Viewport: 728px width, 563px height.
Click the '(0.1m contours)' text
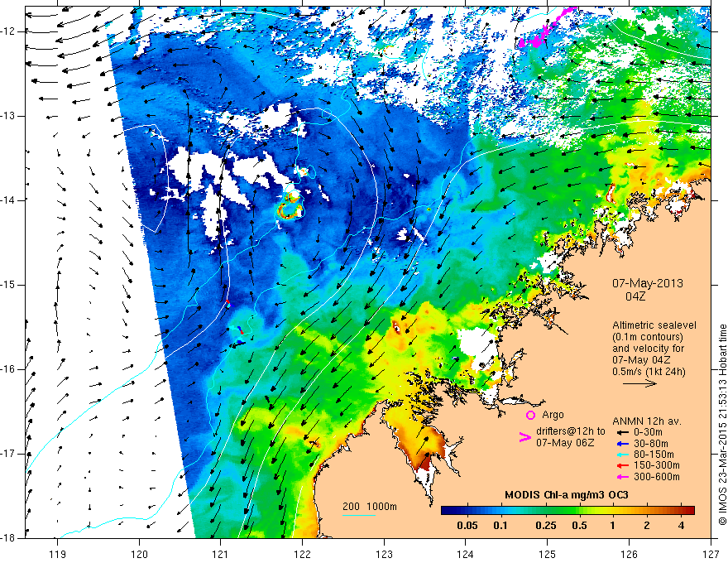647,337
